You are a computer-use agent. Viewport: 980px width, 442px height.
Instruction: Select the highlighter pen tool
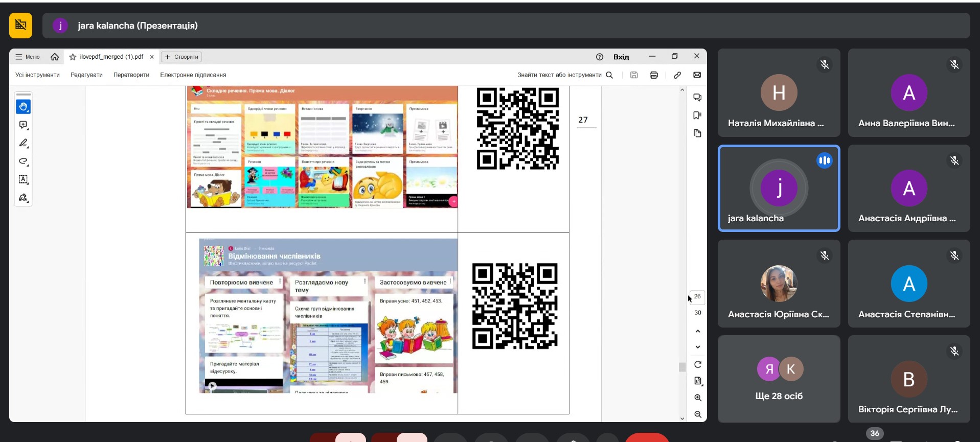pyautogui.click(x=24, y=143)
